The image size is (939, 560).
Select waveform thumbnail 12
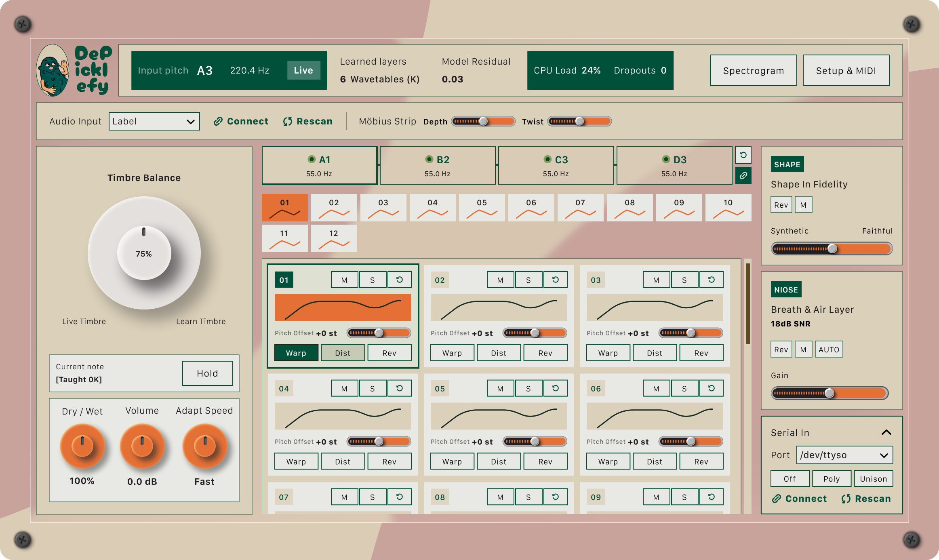[334, 238]
